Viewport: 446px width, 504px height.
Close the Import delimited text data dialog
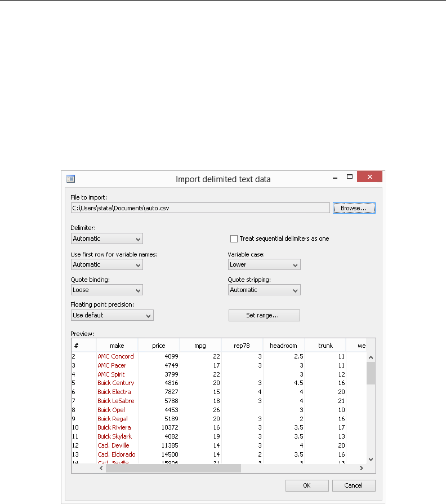[x=369, y=176]
